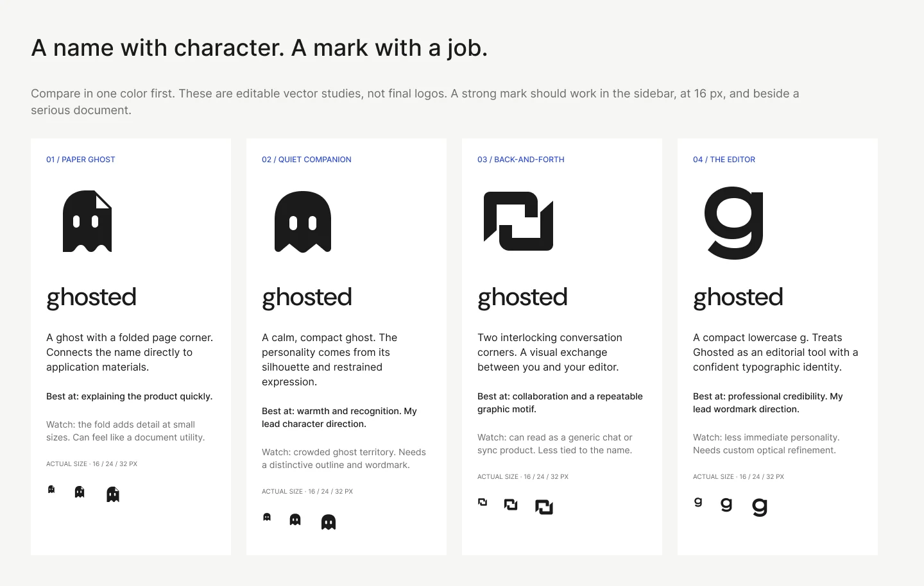
Task: Select the smallest Quiet Companion preview icon
Action: 267,517
